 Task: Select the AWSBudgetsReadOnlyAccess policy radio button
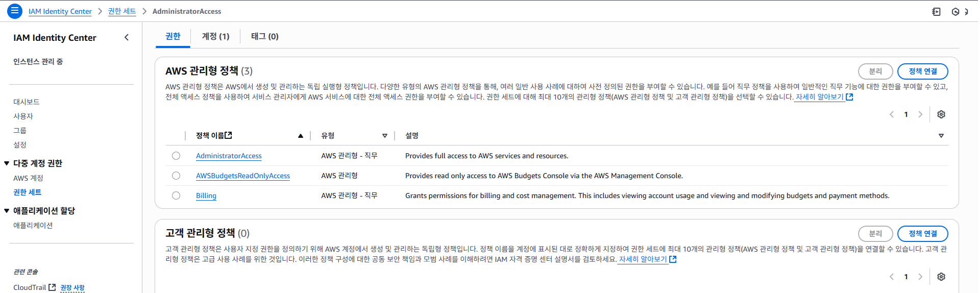coord(176,176)
